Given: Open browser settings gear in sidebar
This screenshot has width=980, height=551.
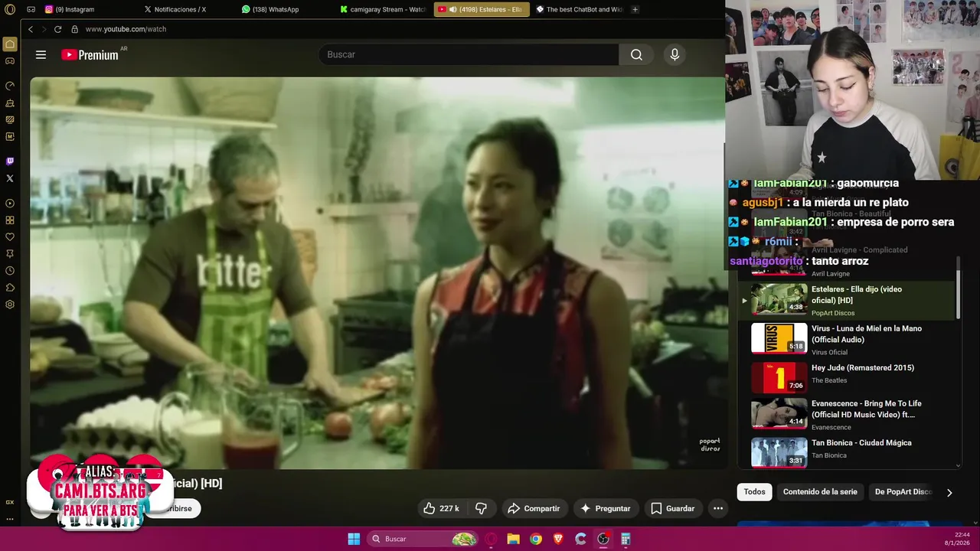Looking at the screenshot, I should [x=10, y=305].
